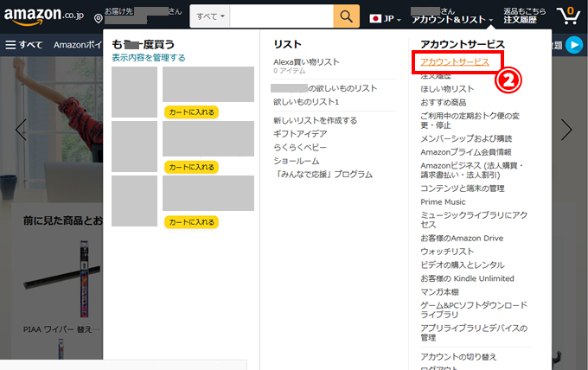Screen dimensions: 588x370
Task: Click PIAA ワイパー 替え… product title
Action: (61, 329)
